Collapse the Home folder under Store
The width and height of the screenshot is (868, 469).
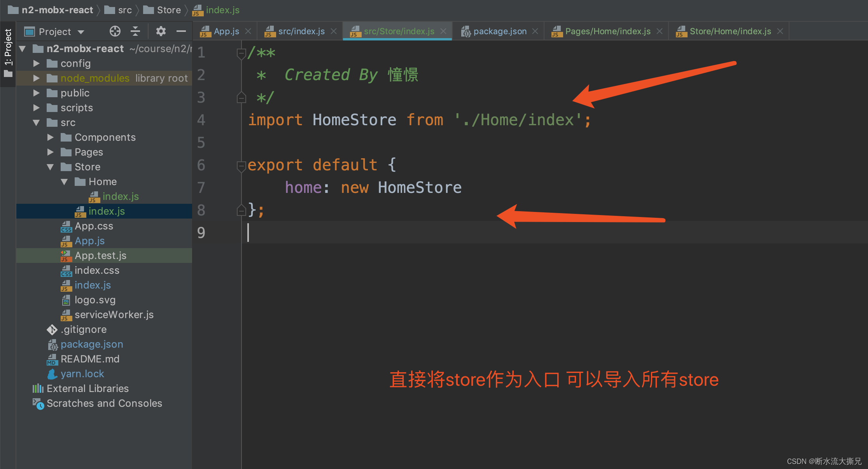pos(65,182)
